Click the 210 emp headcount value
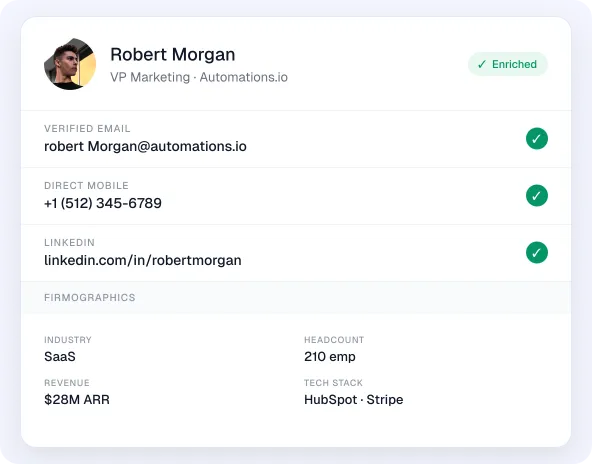Screen dimensions: 592x464 point(330,356)
